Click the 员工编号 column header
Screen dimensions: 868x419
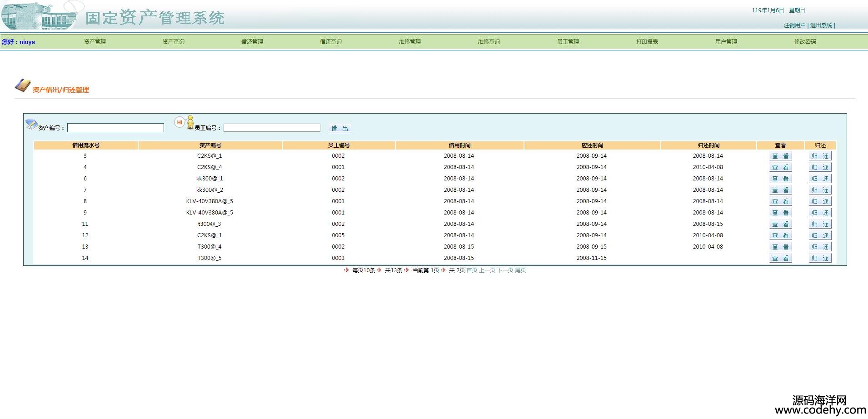[x=339, y=145]
